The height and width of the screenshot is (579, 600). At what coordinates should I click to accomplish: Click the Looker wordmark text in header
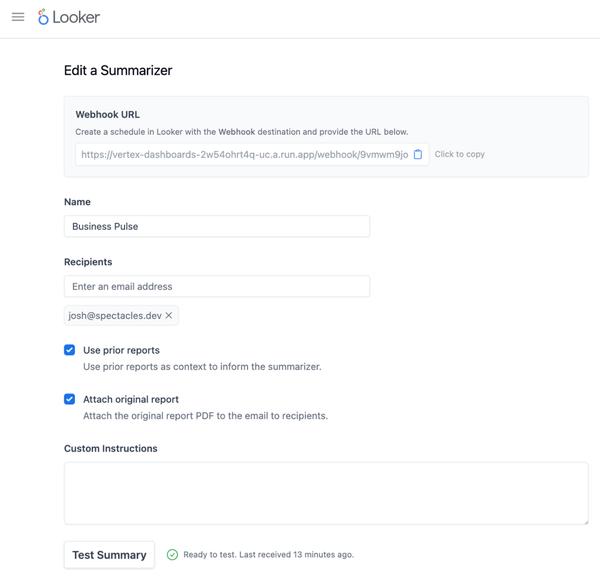point(76,17)
